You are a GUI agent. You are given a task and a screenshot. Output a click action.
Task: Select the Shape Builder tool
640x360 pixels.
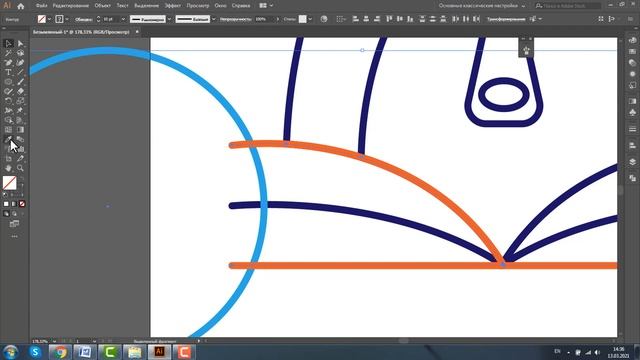tap(8, 120)
